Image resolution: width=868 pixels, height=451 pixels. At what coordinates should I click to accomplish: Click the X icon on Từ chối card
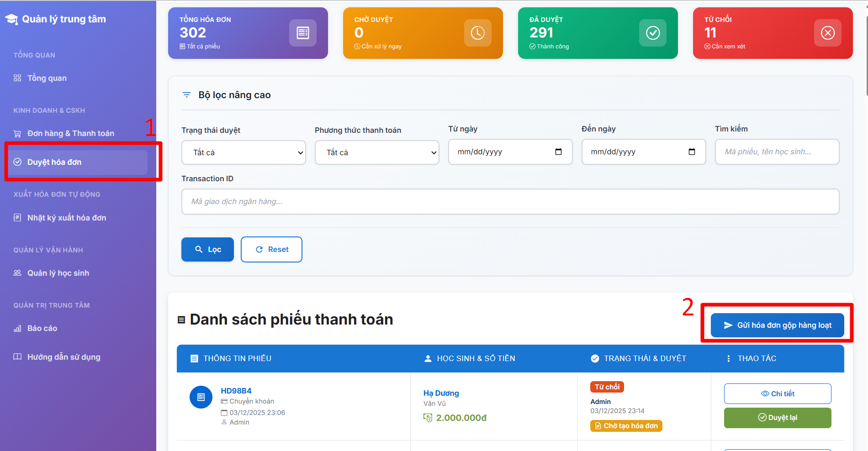pyautogui.click(x=827, y=33)
